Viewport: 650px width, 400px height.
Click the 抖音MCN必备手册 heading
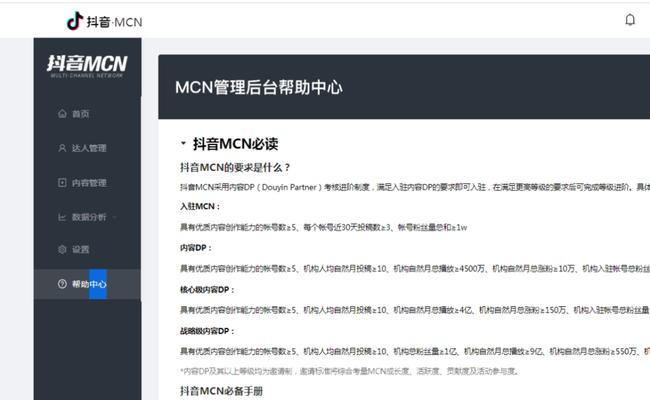(221, 391)
